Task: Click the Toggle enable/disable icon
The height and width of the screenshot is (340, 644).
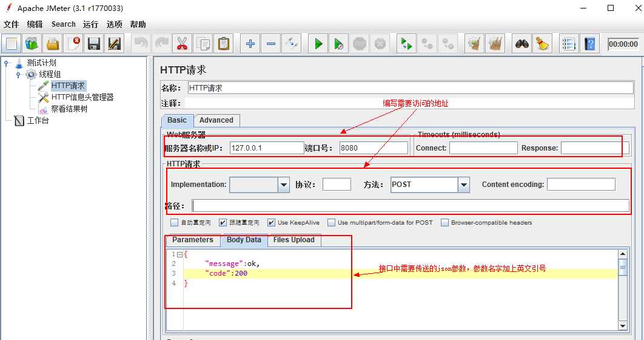Action: (x=291, y=44)
